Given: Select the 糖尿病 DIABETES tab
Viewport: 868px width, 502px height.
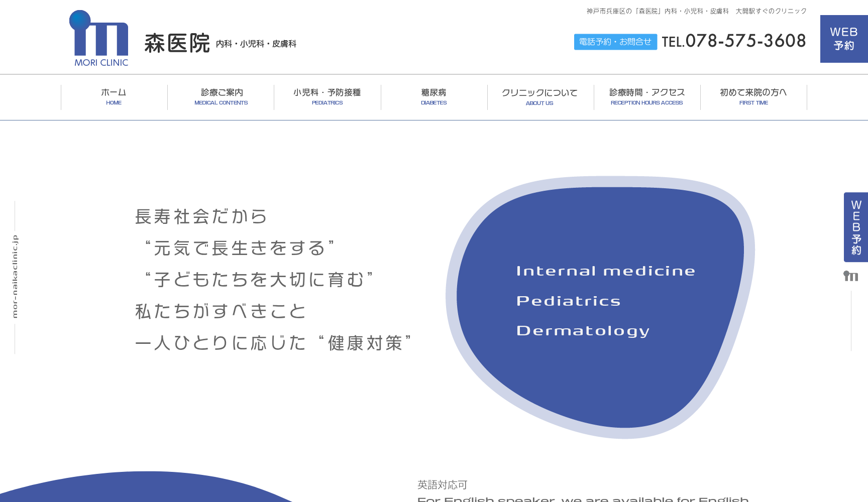Looking at the screenshot, I should click(x=434, y=96).
